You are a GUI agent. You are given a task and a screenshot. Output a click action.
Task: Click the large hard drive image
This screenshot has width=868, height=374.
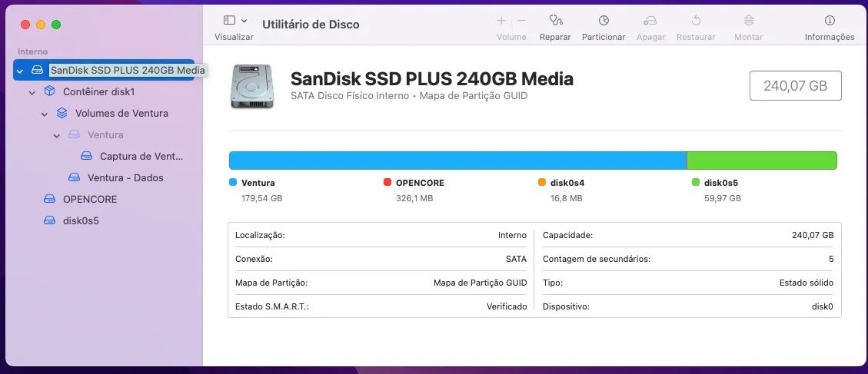(252, 86)
